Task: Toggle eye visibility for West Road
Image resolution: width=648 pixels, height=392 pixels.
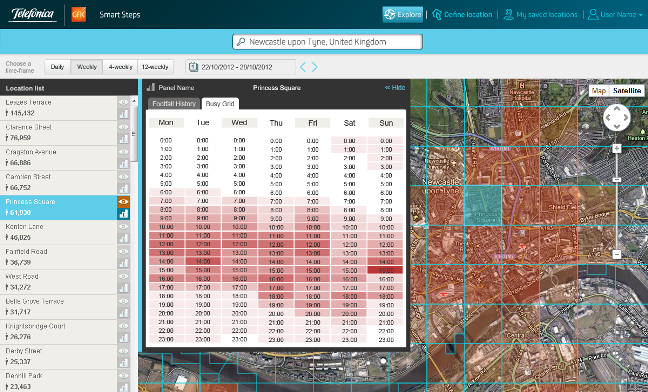Action: tap(124, 276)
